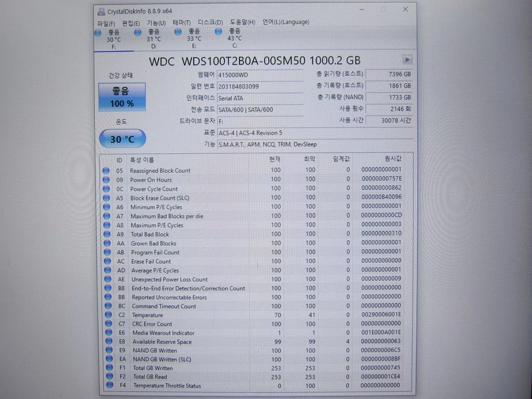Close the CrystalDiskInfo window
Viewport: 532px width, 399px height.
pos(405,10)
